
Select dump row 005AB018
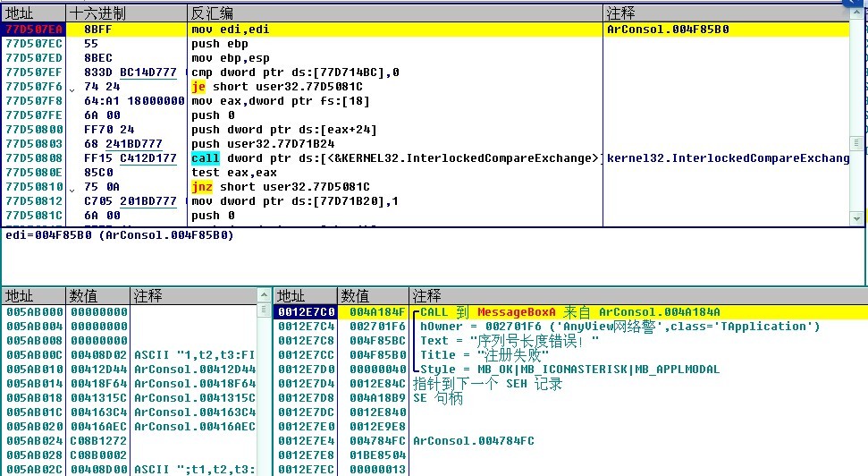coord(131,398)
